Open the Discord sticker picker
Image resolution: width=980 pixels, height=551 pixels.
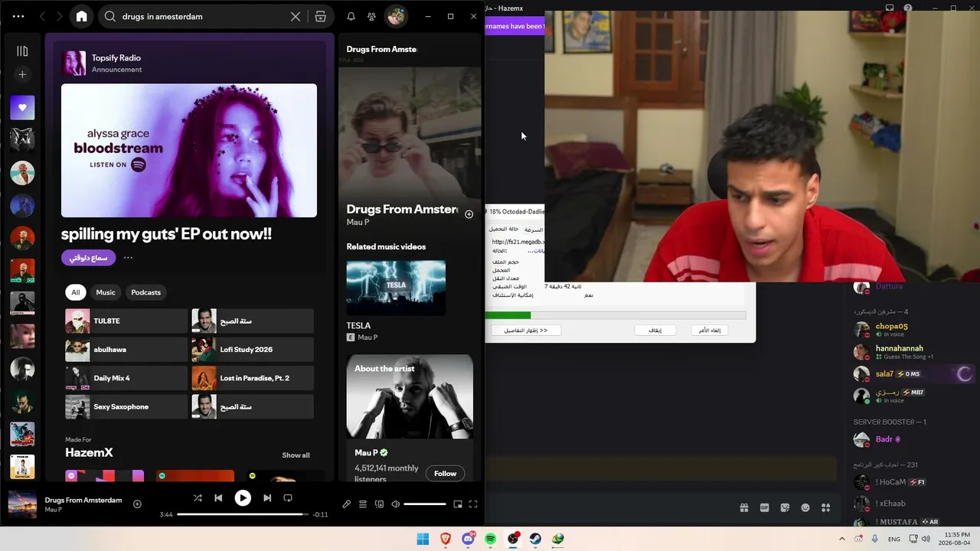(785, 507)
